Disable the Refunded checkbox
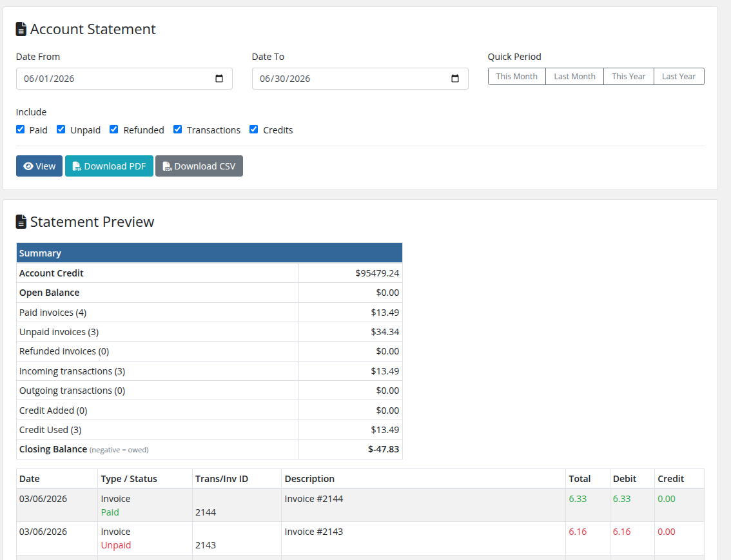The image size is (731, 560). tap(113, 129)
